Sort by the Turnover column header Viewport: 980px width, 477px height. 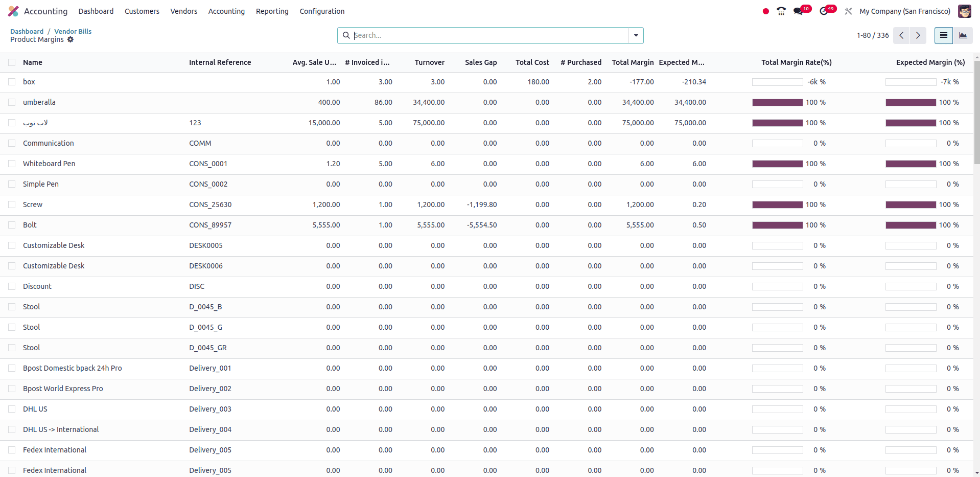(x=429, y=62)
